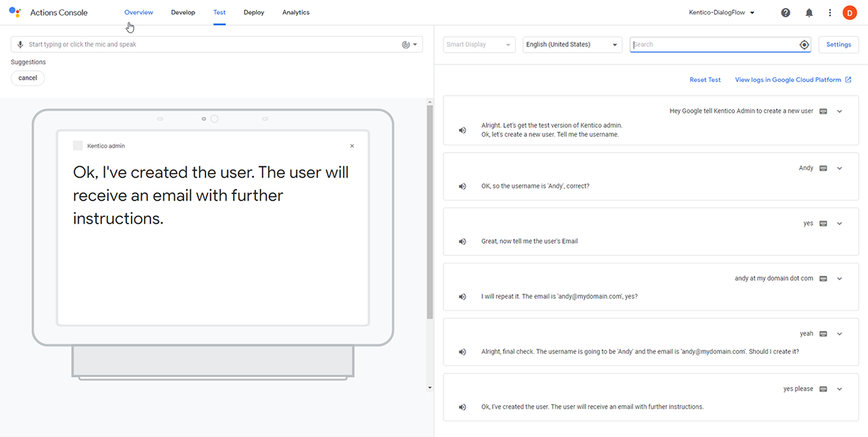
Task: Open the Smart Display surface dropdown
Action: (480, 45)
